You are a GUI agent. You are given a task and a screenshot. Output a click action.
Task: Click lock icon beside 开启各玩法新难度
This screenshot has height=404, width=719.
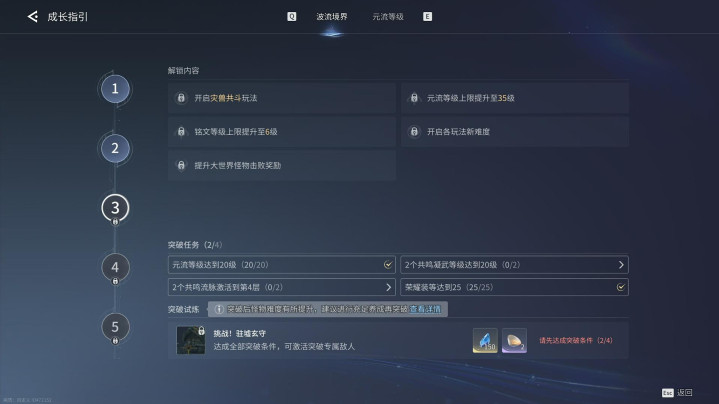(x=414, y=132)
